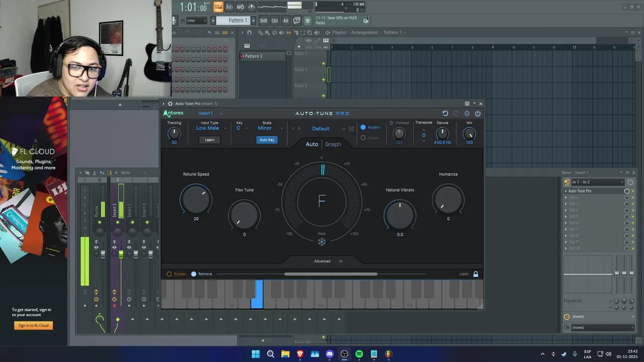644x362 pixels.
Task: Click the Auto-Tune undo arrow icon
Action: [x=445, y=114]
